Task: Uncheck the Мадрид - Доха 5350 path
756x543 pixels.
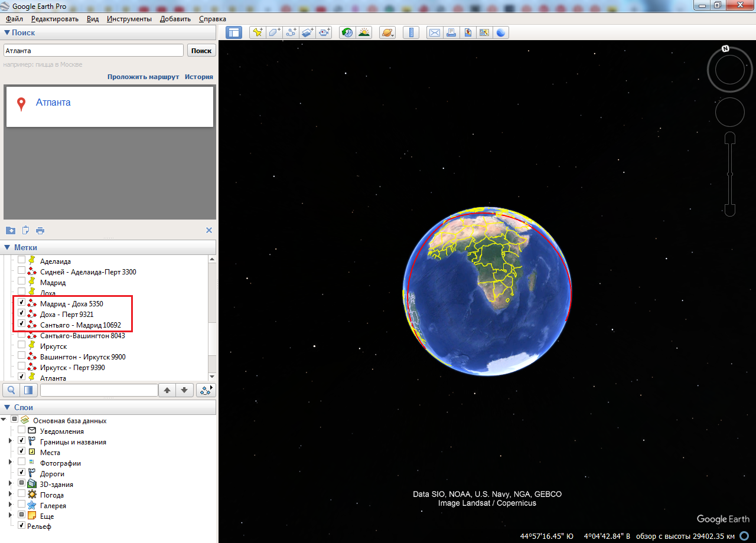Action: [x=22, y=303]
